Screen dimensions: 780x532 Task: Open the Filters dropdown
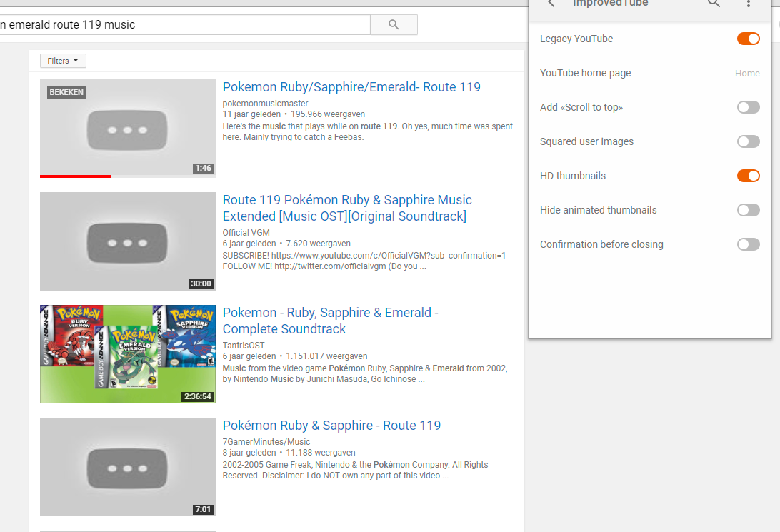click(63, 61)
